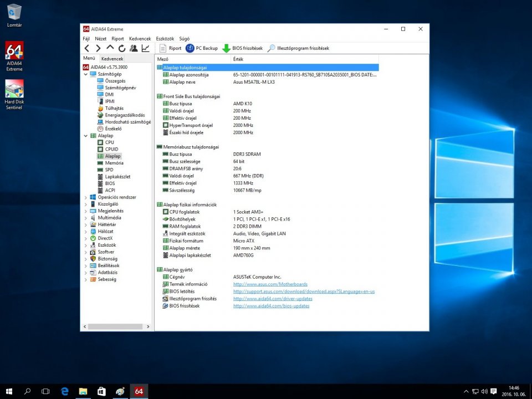Viewport: 532px width, 399px height.
Task: Switch to the Kedvencek tab
Action: click(x=112, y=59)
